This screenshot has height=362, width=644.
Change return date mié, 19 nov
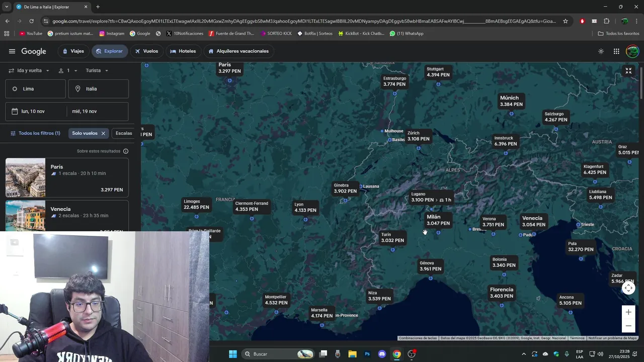pyautogui.click(x=98, y=112)
